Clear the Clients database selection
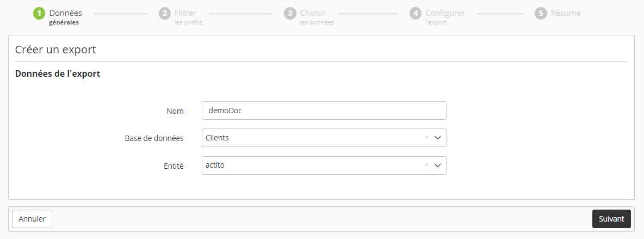Image resolution: width=644 pixels, height=239 pixels. click(426, 138)
